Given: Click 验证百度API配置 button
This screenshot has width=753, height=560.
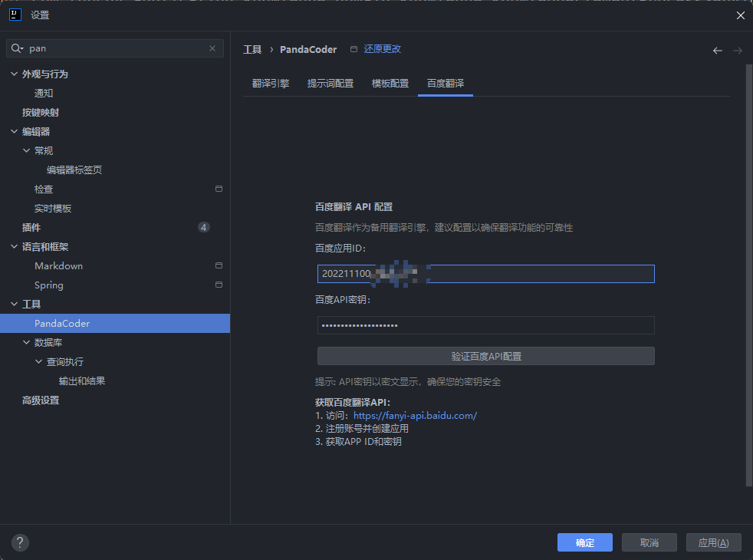Looking at the screenshot, I should tap(486, 356).
